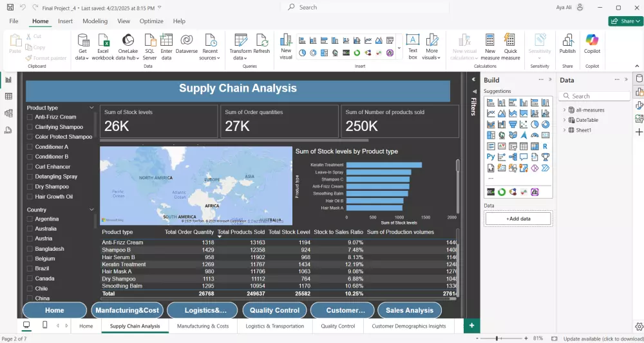Click the Publish icon
The width and height of the screenshot is (644, 343).
[x=567, y=41]
